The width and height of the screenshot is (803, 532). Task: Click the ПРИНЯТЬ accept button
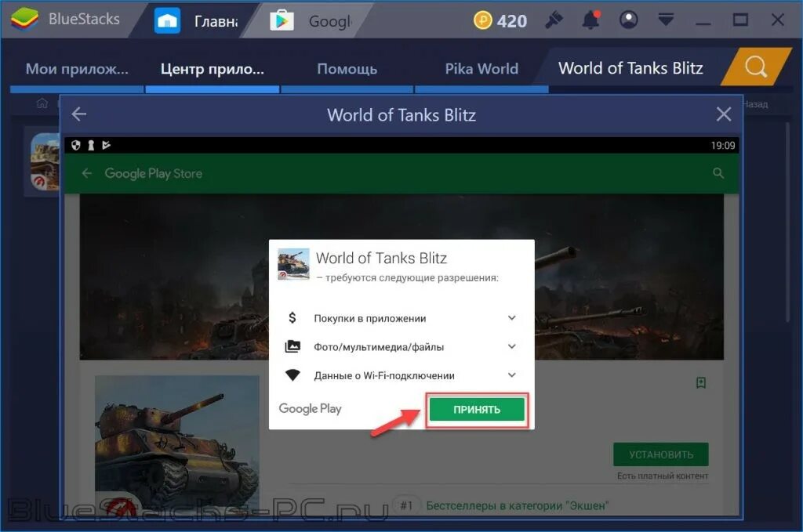tap(477, 409)
